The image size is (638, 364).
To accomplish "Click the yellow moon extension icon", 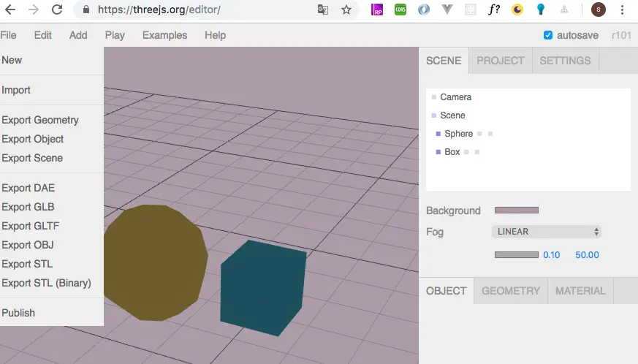I will point(517,10).
